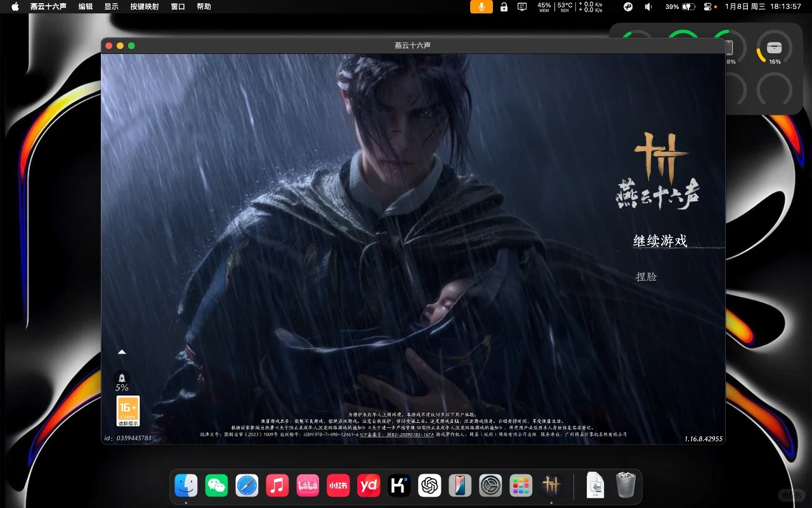Minimize the game window with yellow button
This screenshot has width=812, height=508.
(x=120, y=46)
